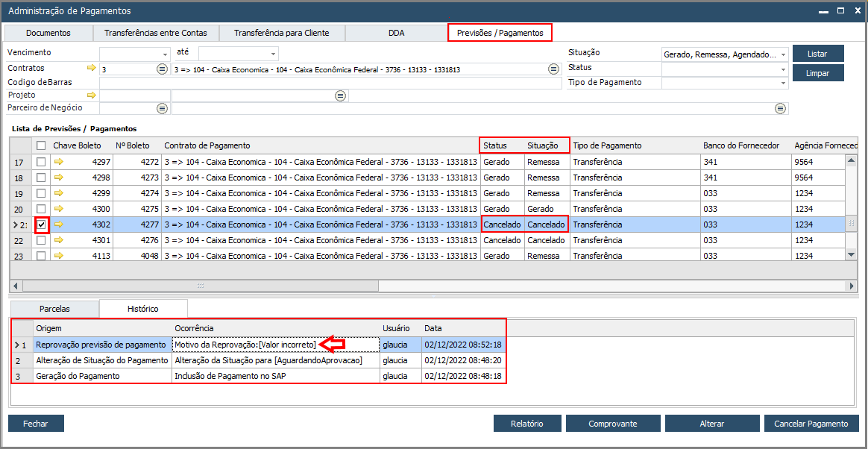This screenshot has width=868, height=449.
Task: Open the Relatório button
Action: click(527, 424)
